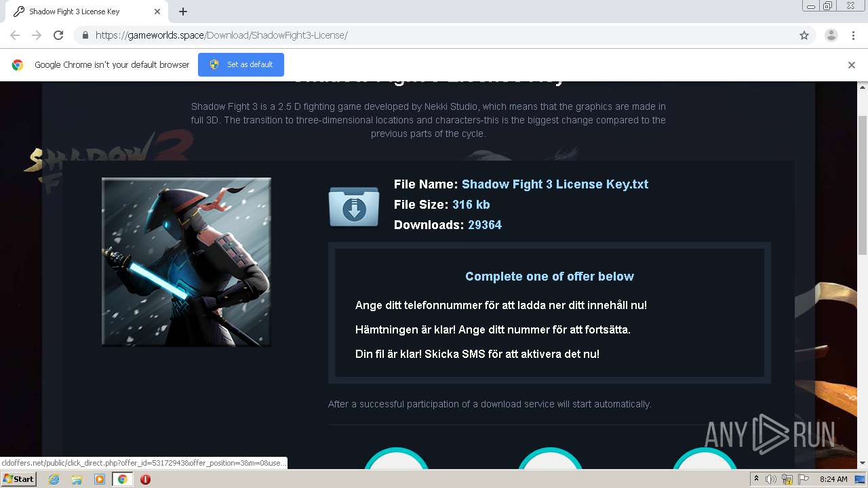Screen dimensions: 868x488
Task: Close the Shadow Fight 3 License Key tab
Action: pyautogui.click(x=157, y=12)
